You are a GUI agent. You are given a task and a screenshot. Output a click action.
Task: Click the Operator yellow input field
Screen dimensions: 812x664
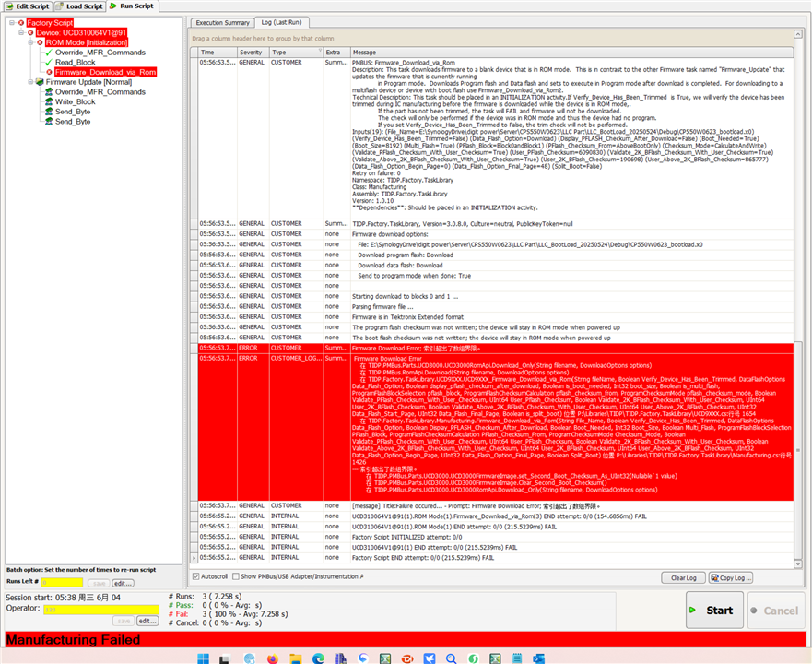tap(101, 610)
